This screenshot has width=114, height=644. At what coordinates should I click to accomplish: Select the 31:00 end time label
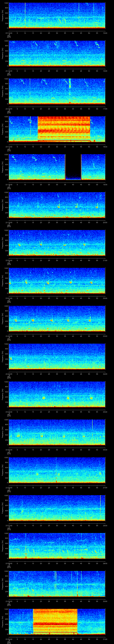coord(105,639)
